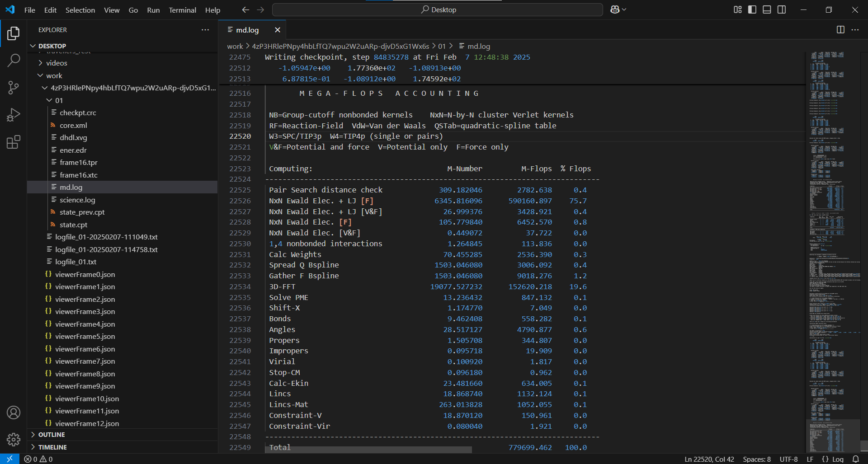This screenshot has height=464, width=868.
Task: Click the Spaces: 8 indentation button
Action: coord(757,459)
